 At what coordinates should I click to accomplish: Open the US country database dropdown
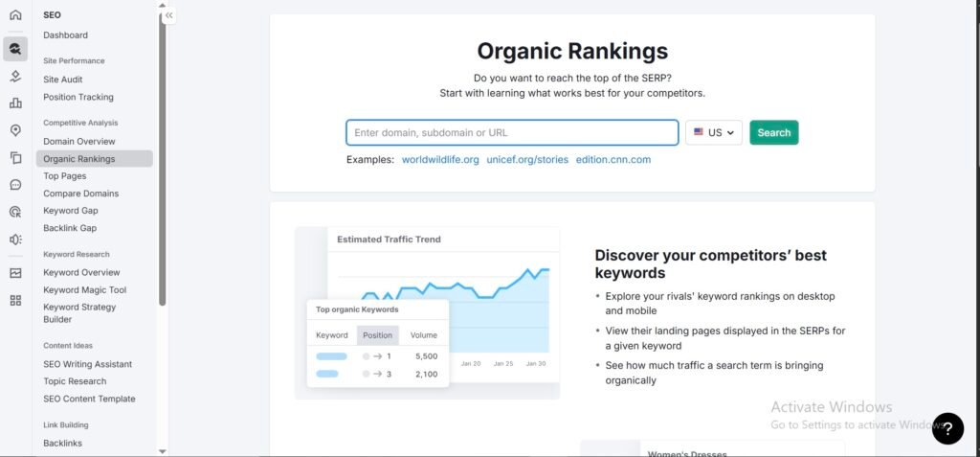point(714,133)
